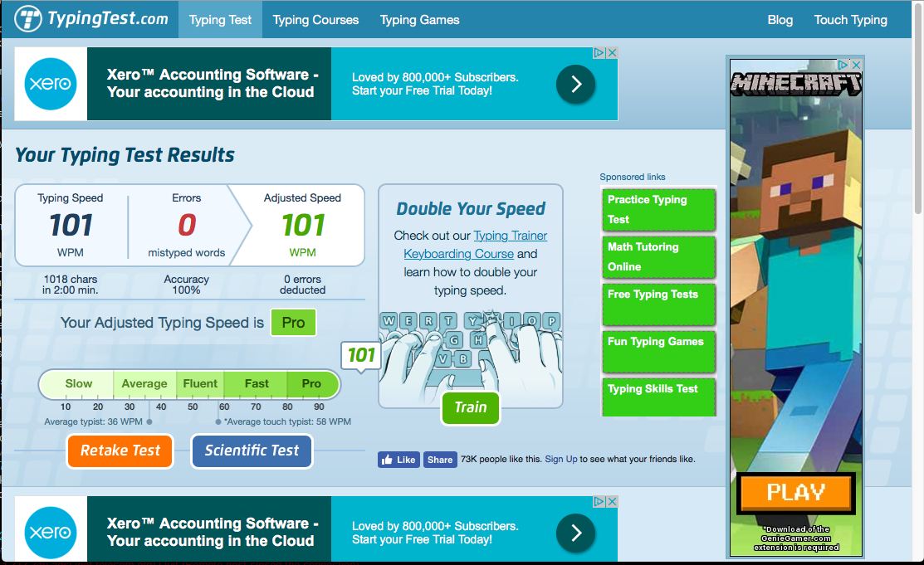Open the Typing Test tab
Viewport: 924px width, 565px height.
[220, 19]
